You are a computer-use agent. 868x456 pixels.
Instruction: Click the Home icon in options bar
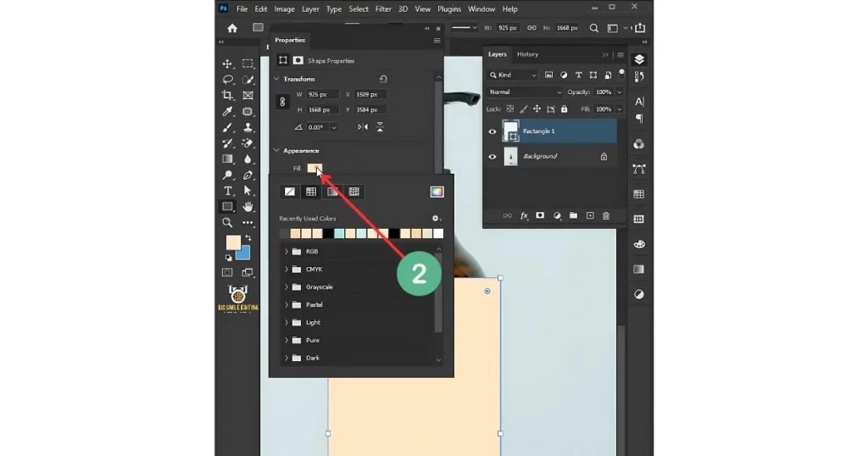(232, 28)
